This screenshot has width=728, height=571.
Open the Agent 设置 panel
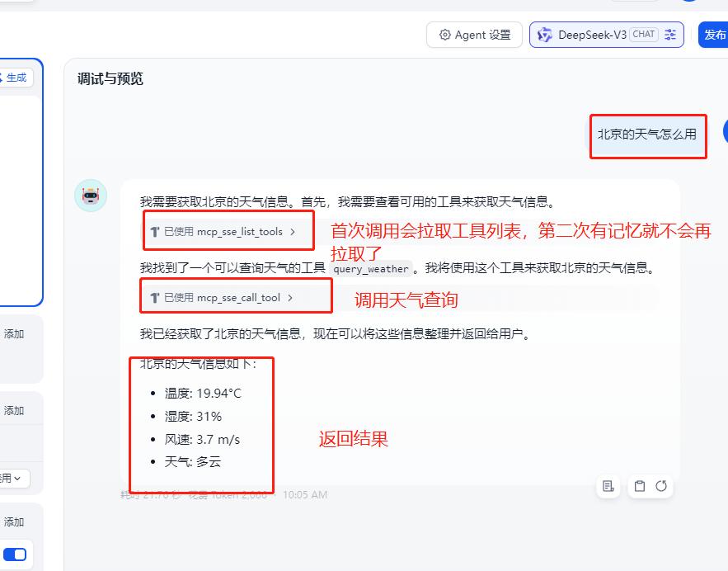474,35
